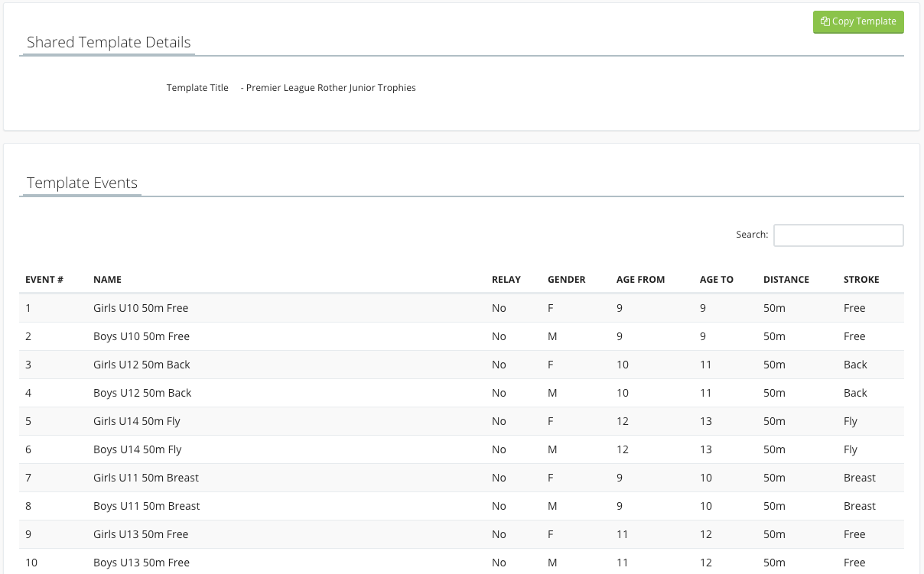Select 'Boys U13 50m Free' event name
Screen dimensions: 924x574
[x=142, y=563]
